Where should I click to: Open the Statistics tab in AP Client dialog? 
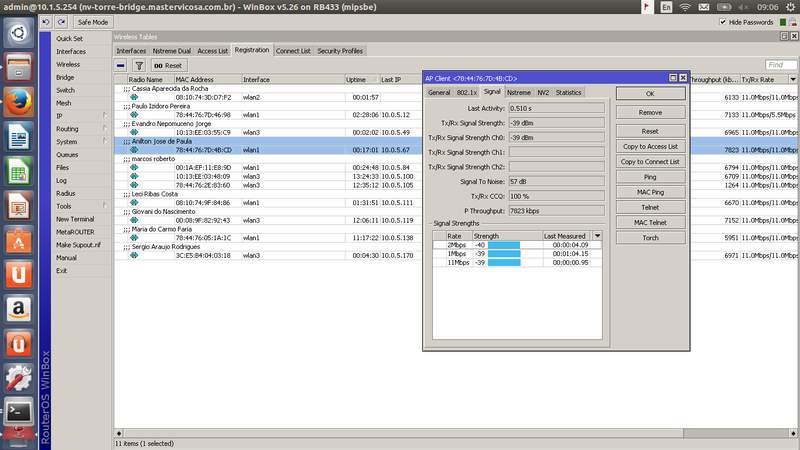pos(568,92)
